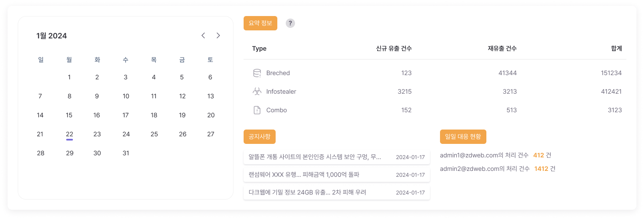Image resolution: width=644 pixels, height=219 pixels.
Task: Select January 22 on the calendar
Action: 70,134
